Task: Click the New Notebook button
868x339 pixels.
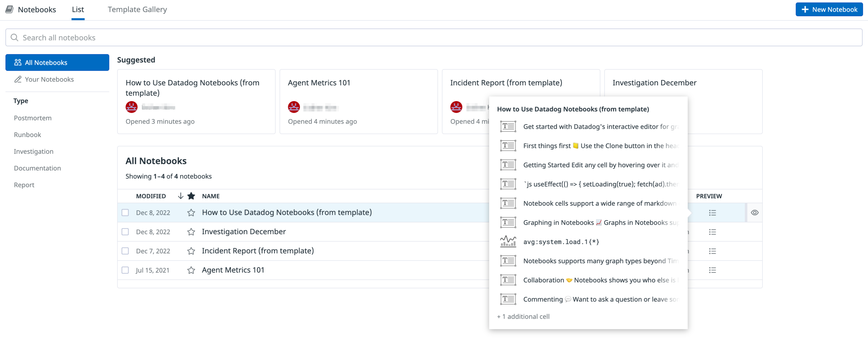Action: [829, 9]
